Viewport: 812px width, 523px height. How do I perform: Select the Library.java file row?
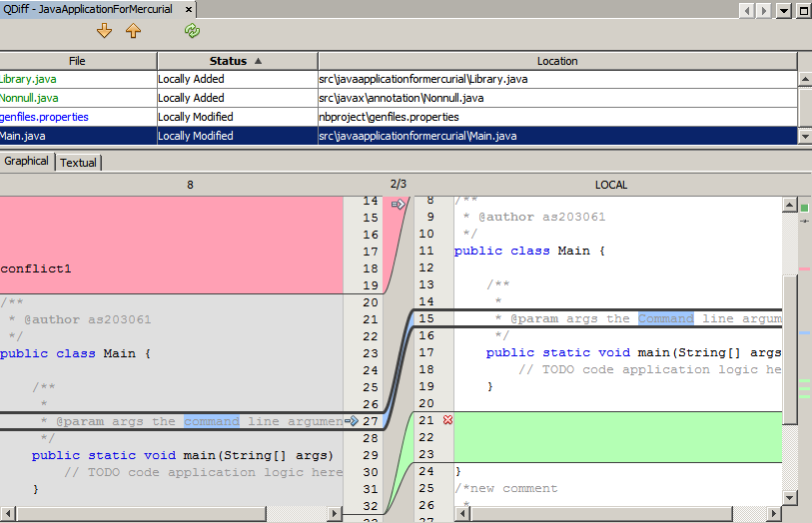30,79
